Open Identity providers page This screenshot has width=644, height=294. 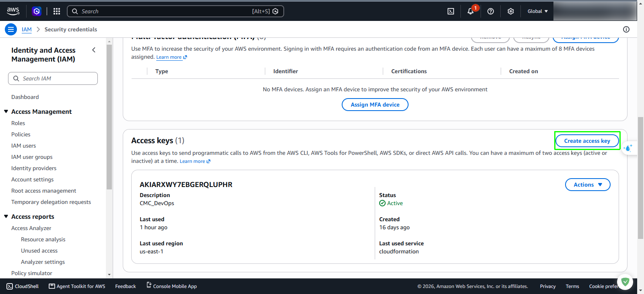point(34,168)
